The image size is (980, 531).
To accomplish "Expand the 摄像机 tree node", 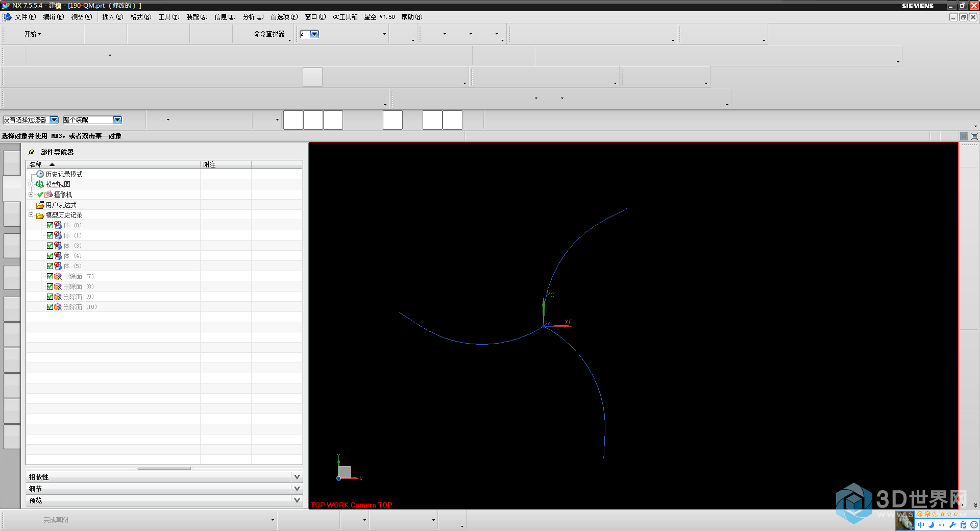I will point(31,195).
